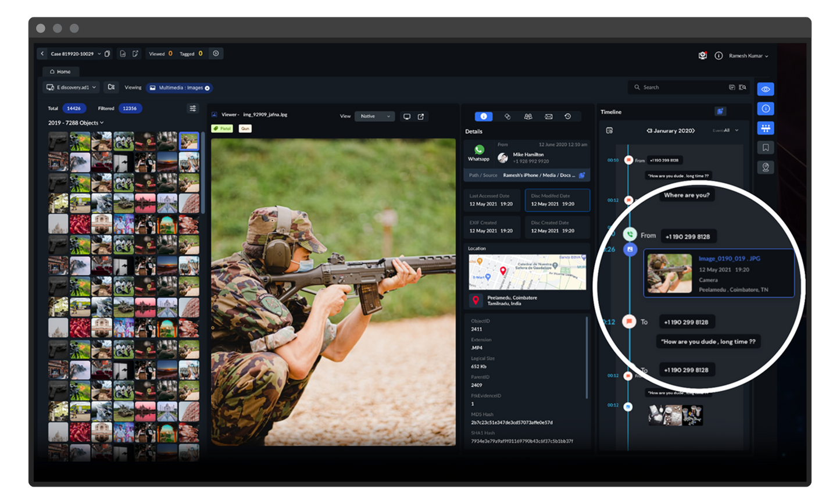Click the back arrow beside the case number
The height and width of the screenshot is (504, 840).
click(42, 54)
